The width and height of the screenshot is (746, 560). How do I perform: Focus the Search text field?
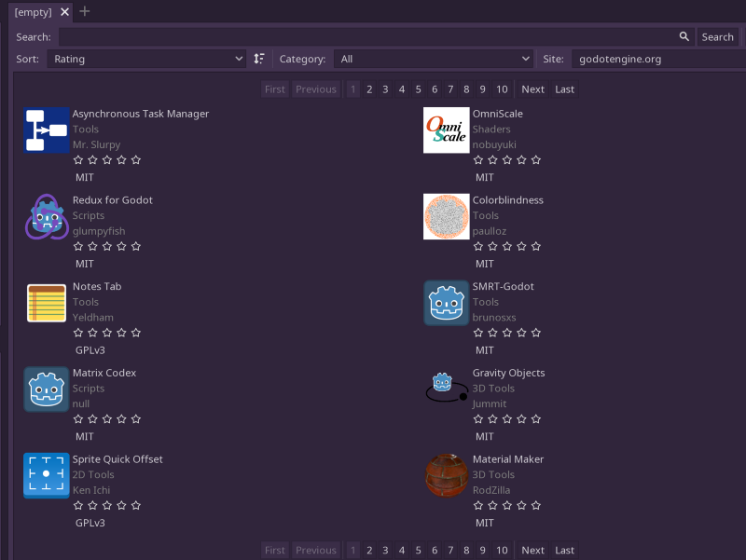point(376,37)
